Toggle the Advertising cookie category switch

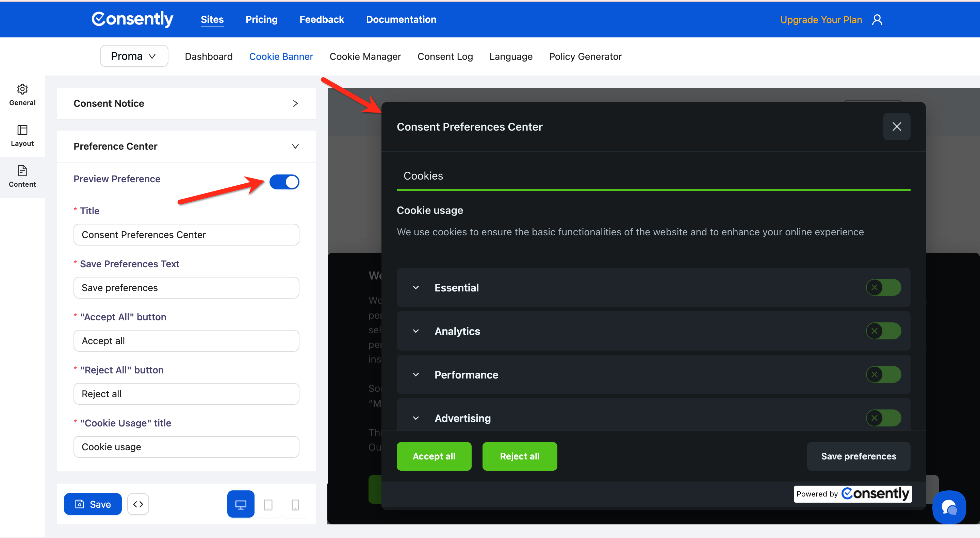click(x=883, y=418)
